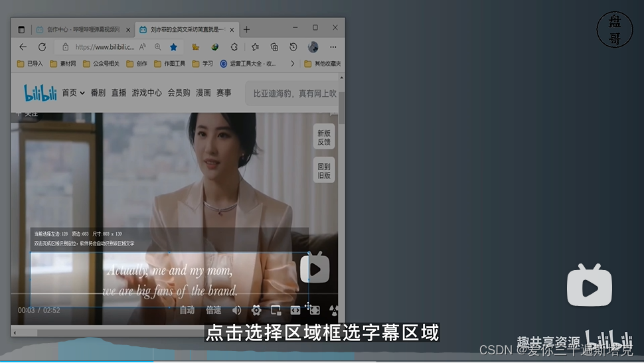Open the tab actions menu icon
The image size is (644, 363).
(21, 30)
